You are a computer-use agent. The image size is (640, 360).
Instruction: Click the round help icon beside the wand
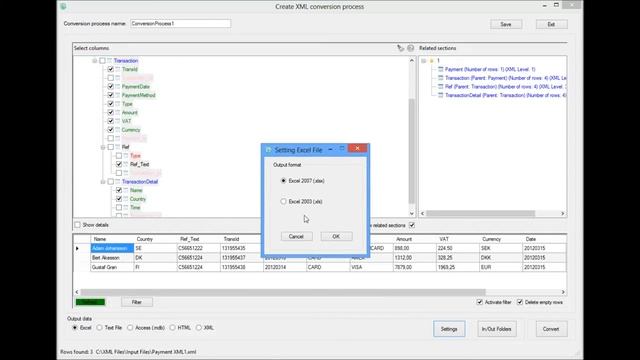[411, 48]
